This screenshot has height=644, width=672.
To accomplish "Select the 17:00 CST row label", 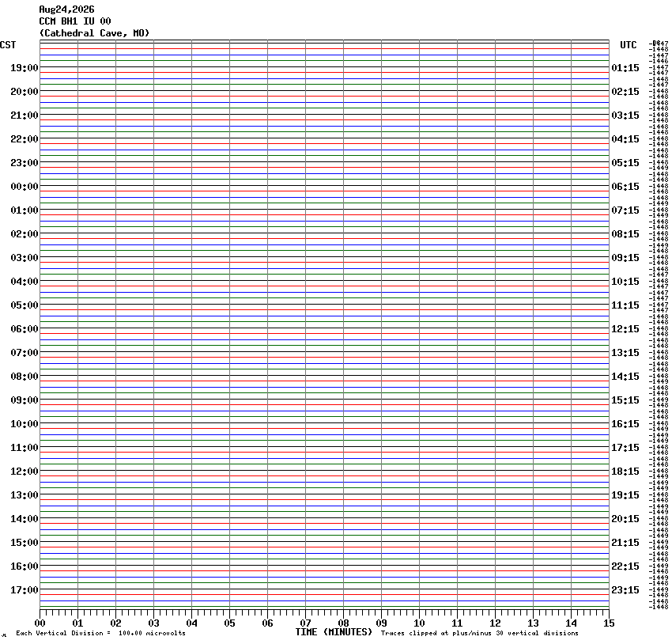I will pyautogui.click(x=25, y=590).
